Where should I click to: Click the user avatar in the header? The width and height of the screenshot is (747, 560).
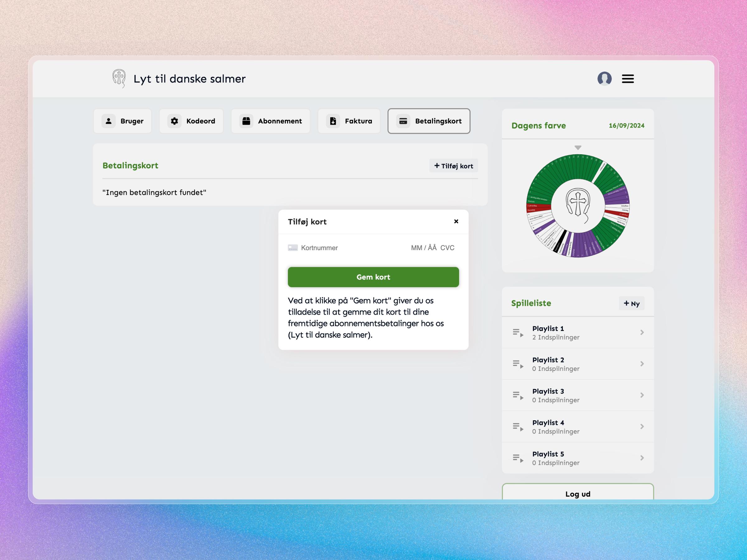point(605,79)
